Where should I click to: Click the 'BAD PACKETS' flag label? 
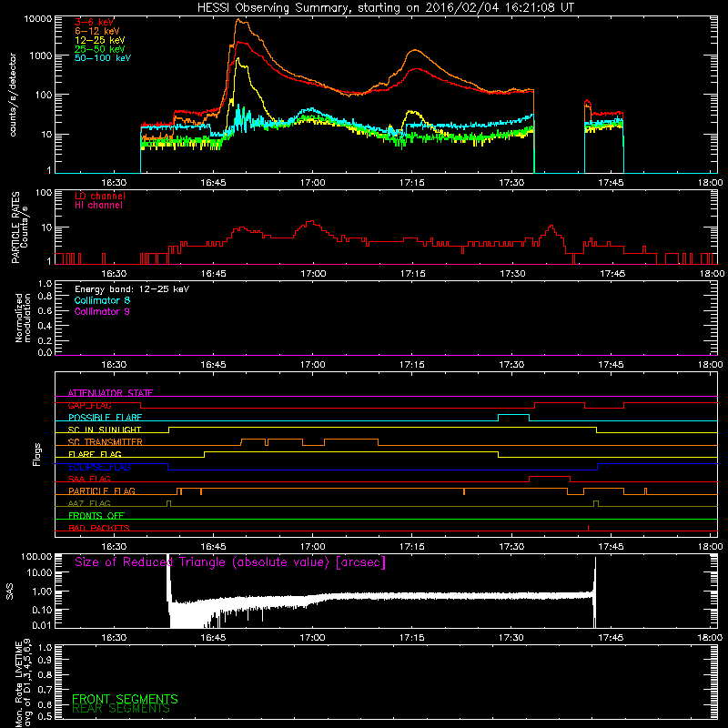(99, 528)
